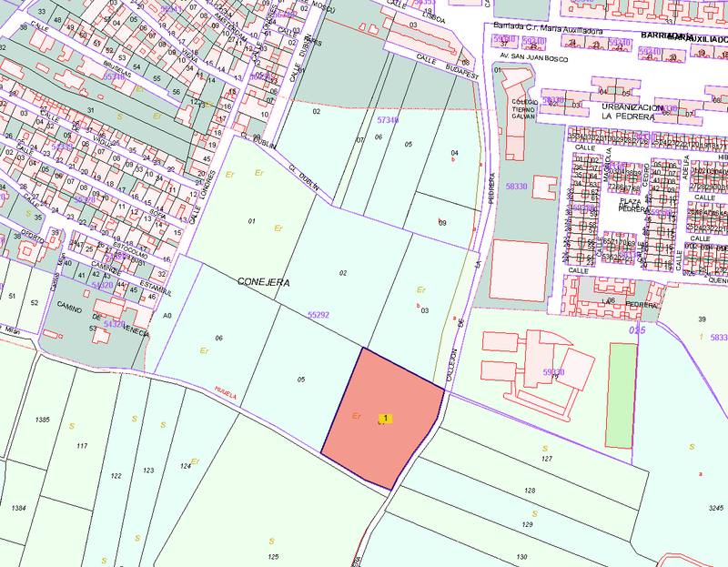
Task: Select the URBANIZACION LA PEDRERA label
Action: [632, 112]
